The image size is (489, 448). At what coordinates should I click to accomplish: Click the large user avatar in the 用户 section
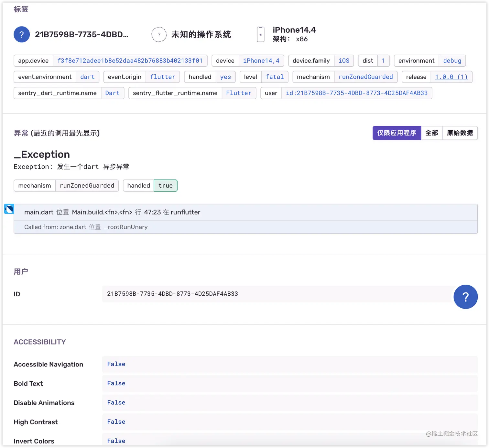pos(465,297)
